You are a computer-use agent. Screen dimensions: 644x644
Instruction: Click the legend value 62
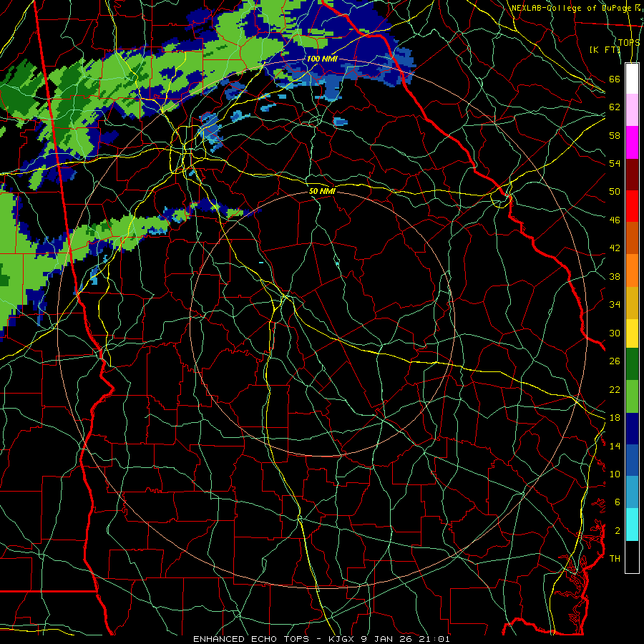[x=615, y=107]
